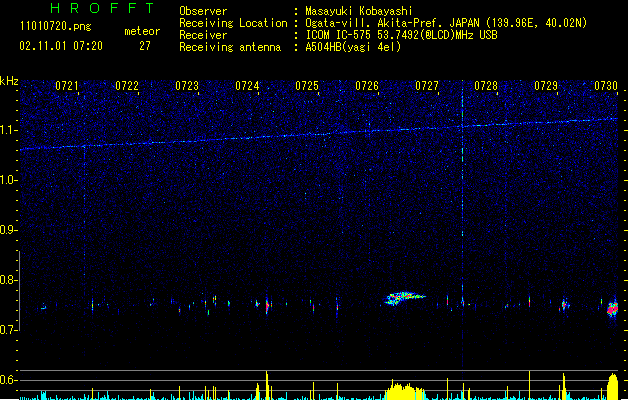The height and width of the screenshot is (400, 629).
Task: Click the A504HB(yagi 4el) antenna text
Action: click(353, 47)
